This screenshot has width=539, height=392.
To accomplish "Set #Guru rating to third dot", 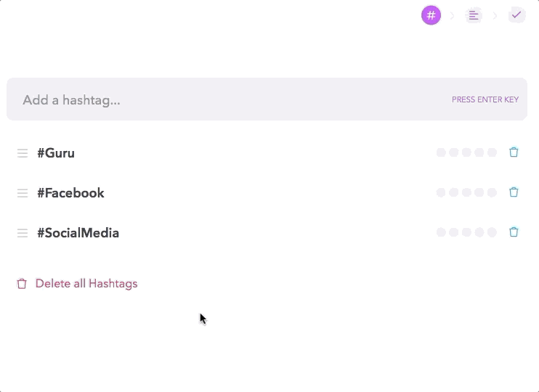I will tap(466, 152).
